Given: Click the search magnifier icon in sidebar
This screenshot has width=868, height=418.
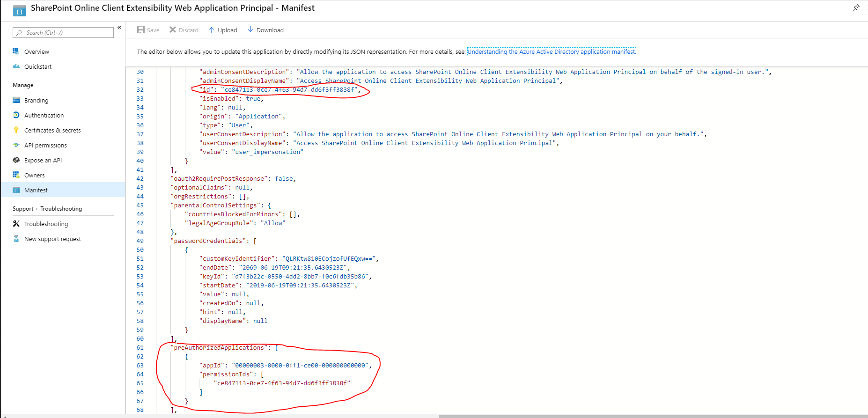Looking at the screenshot, I should pos(19,33).
